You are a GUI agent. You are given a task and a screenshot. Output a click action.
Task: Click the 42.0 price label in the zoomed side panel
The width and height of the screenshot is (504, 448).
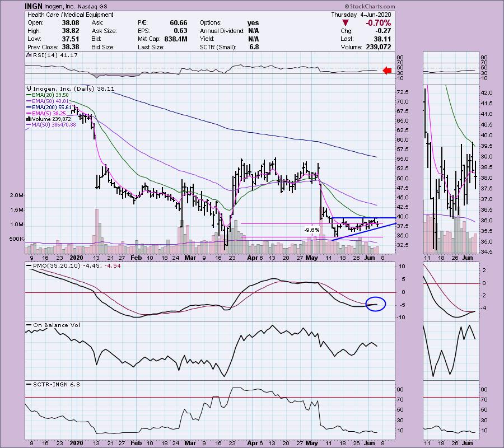click(486, 93)
